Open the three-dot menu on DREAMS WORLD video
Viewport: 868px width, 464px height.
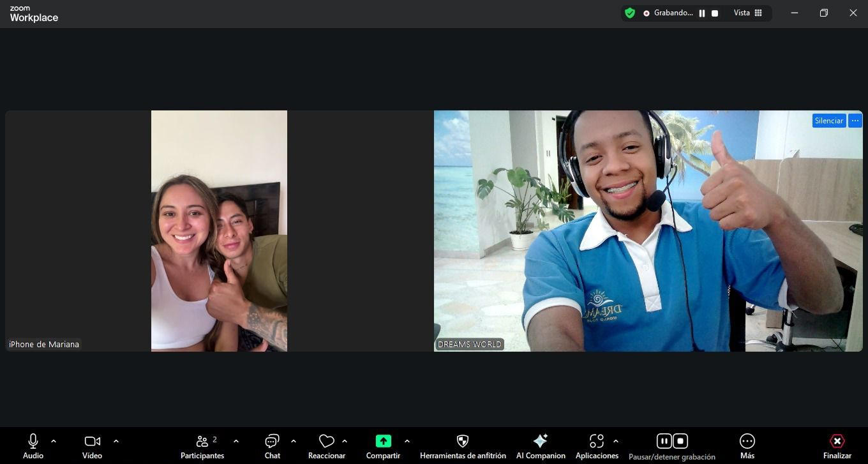click(855, 121)
